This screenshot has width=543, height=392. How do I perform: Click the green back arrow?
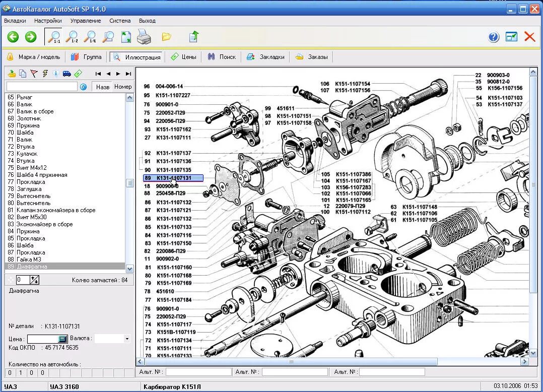coord(13,37)
